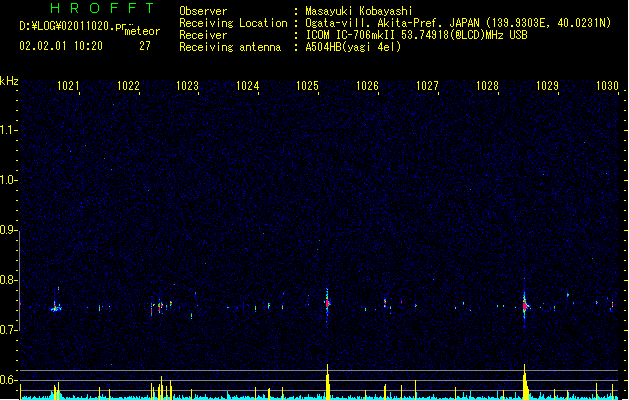Click the 0.9 kHz frequency label
Viewport: 629px width, 400px height.
click(x=8, y=230)
